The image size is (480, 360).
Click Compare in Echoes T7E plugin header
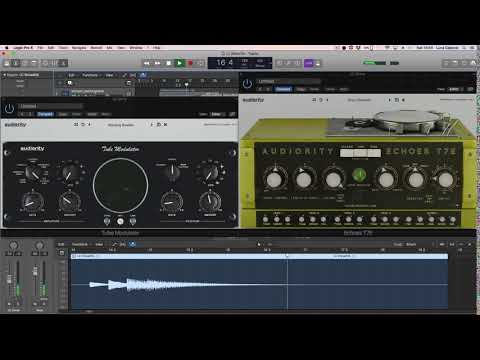coord(283,89)
